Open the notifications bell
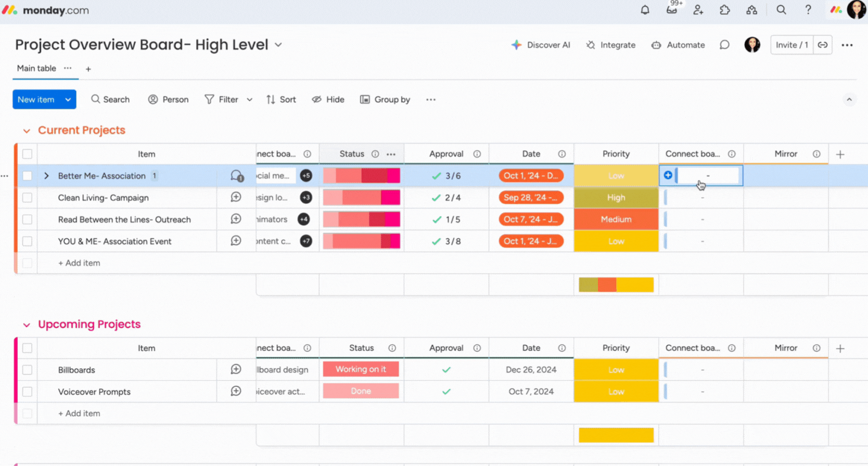868x466 pixels. pyautogui.click(x=645, y=10)
